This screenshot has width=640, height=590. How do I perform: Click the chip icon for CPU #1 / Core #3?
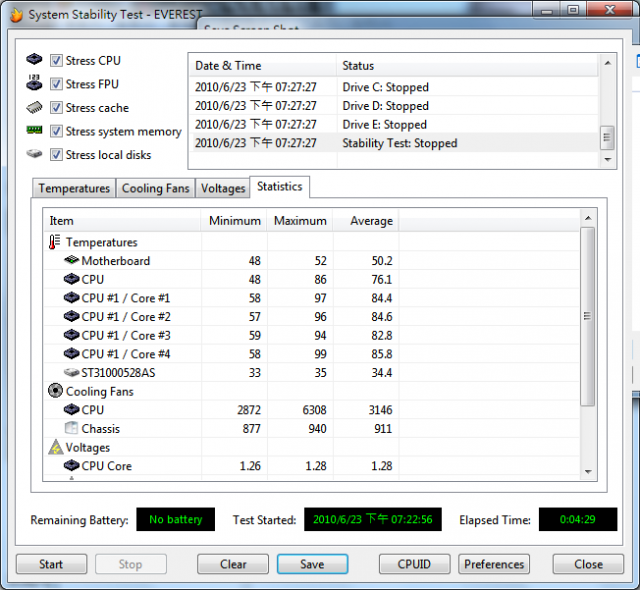pyautogui.click(x=71, y=335)
